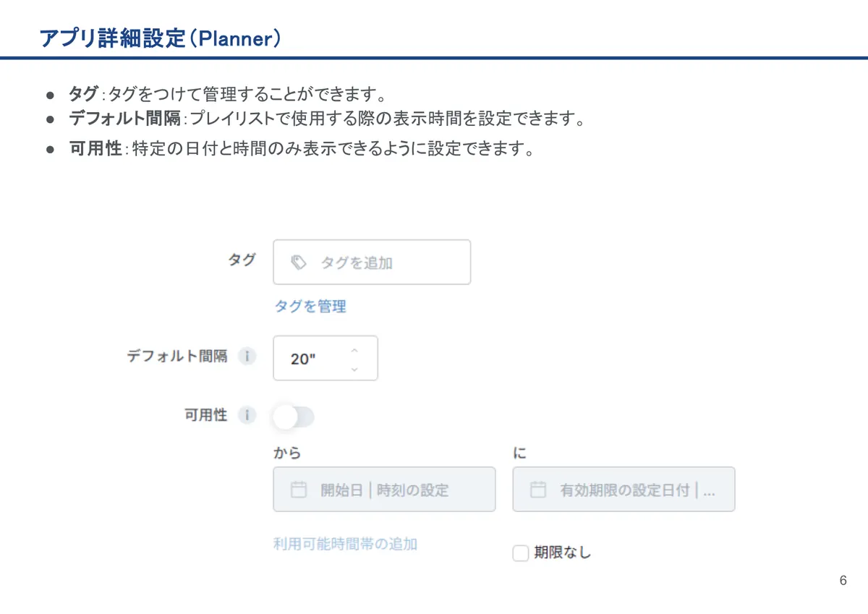Click calendar icon in 開始日 field

click(298, 490)
